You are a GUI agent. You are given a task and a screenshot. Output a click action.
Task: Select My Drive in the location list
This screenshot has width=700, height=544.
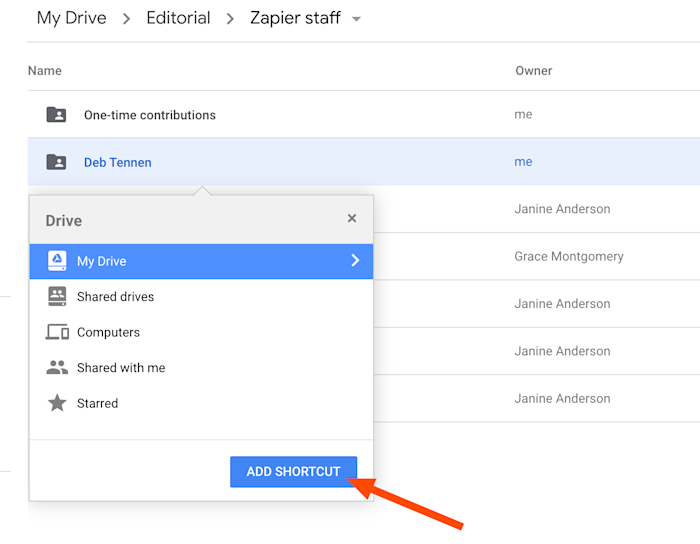[201, 261]
